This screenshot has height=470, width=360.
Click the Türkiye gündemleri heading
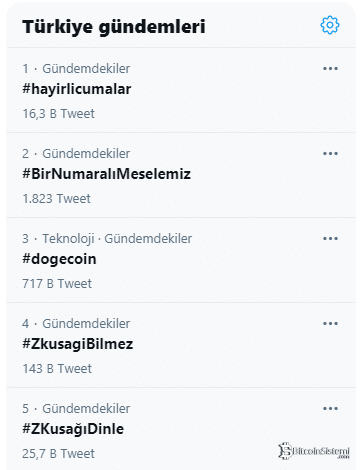point(114,27)
